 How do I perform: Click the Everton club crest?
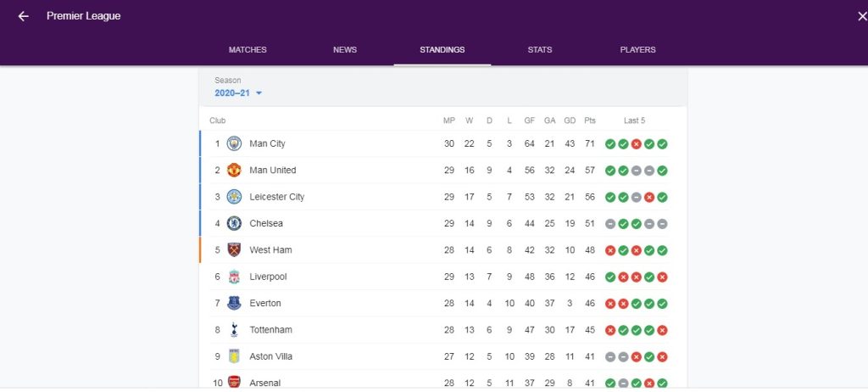click(x=234, y=303)
